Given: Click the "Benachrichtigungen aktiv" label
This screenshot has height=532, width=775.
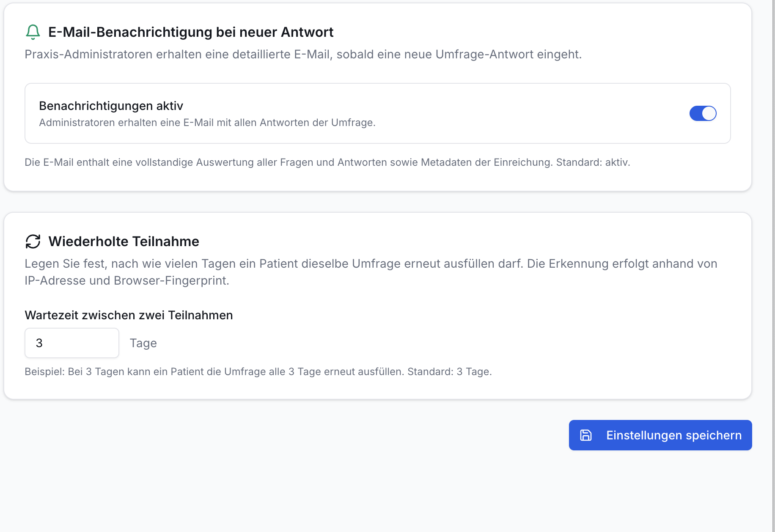Looking at the screenshot, I should coord(111,106).
